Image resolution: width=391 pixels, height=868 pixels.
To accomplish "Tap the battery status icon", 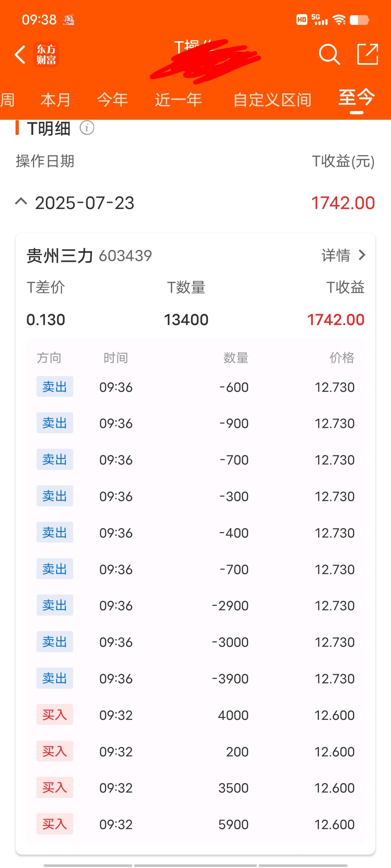I will point(359,20).
